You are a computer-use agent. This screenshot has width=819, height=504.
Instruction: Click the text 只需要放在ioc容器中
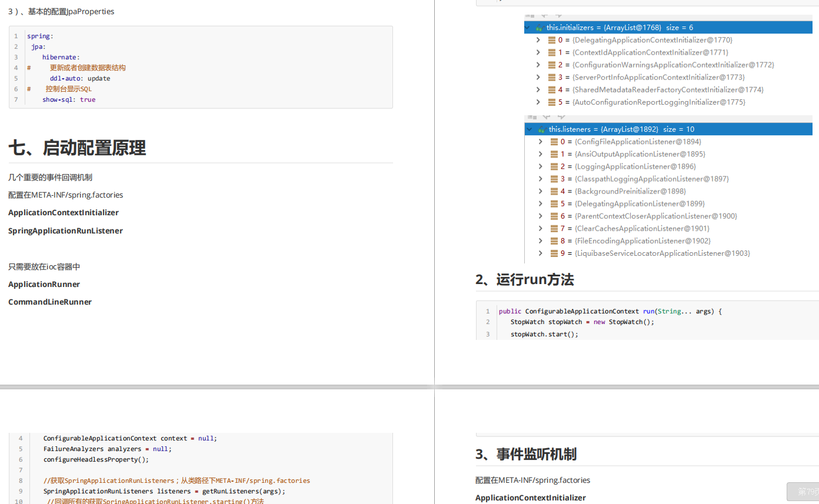tap(44, 266)
